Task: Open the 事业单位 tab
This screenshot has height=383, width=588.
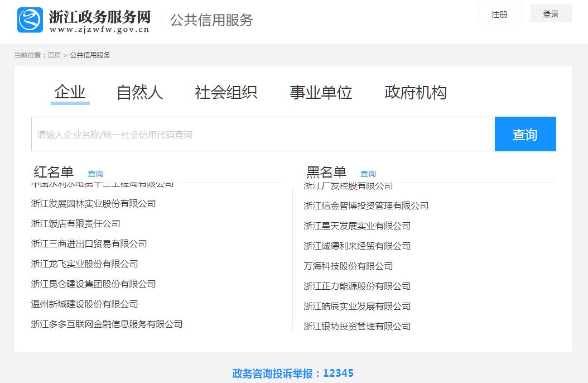Action: click(x=321, y=92)
